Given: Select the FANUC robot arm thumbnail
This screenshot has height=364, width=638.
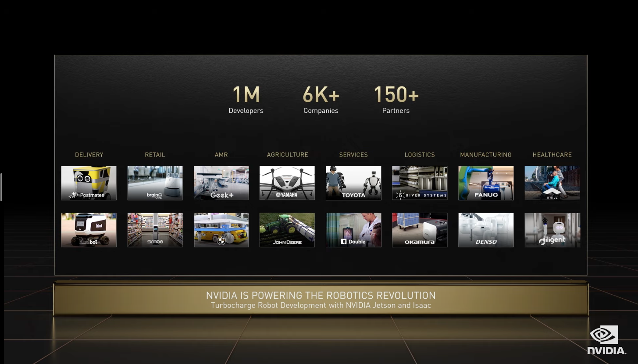Looking at the screenshot, I should (486, 183).
